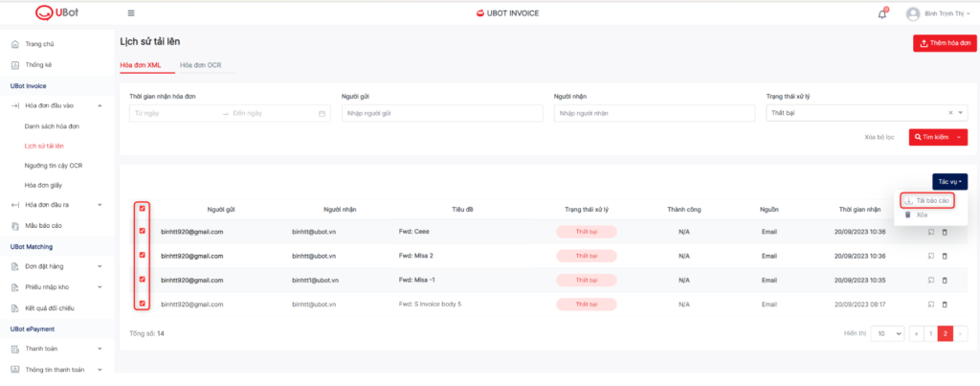This screenshot has height=386, width=980.
Task: Click the previous page « button
Action: (x=916, y=334)
